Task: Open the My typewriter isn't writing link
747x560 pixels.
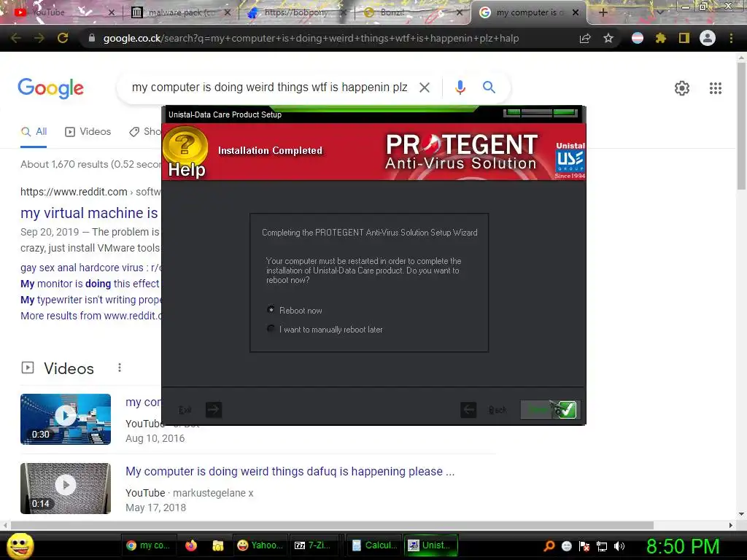Action: pyautogui.click(x=91, y=300)
